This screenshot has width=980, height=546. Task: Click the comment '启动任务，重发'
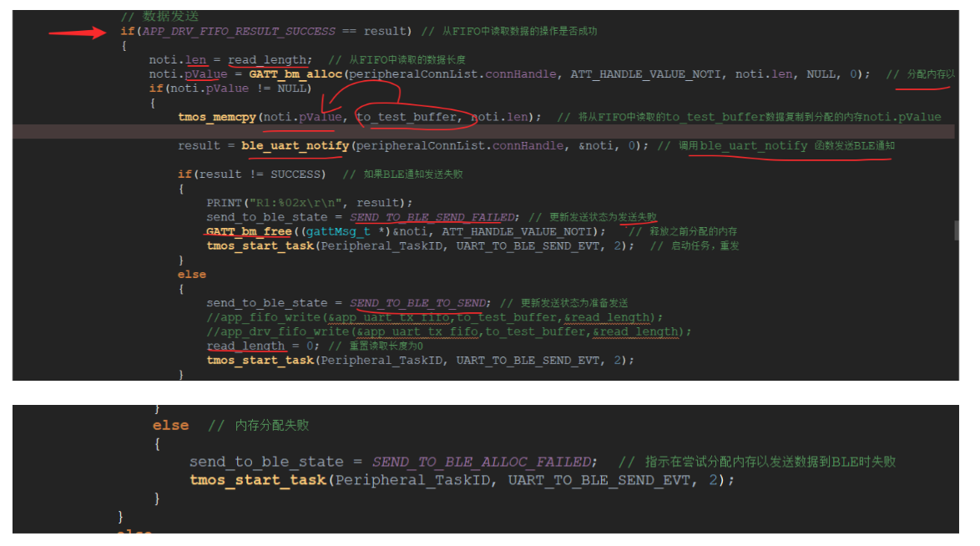click(x=705, y=246)
